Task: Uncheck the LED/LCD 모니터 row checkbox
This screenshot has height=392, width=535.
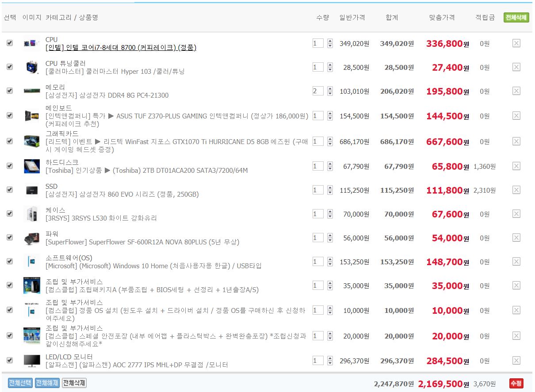Action: [10, 360]
